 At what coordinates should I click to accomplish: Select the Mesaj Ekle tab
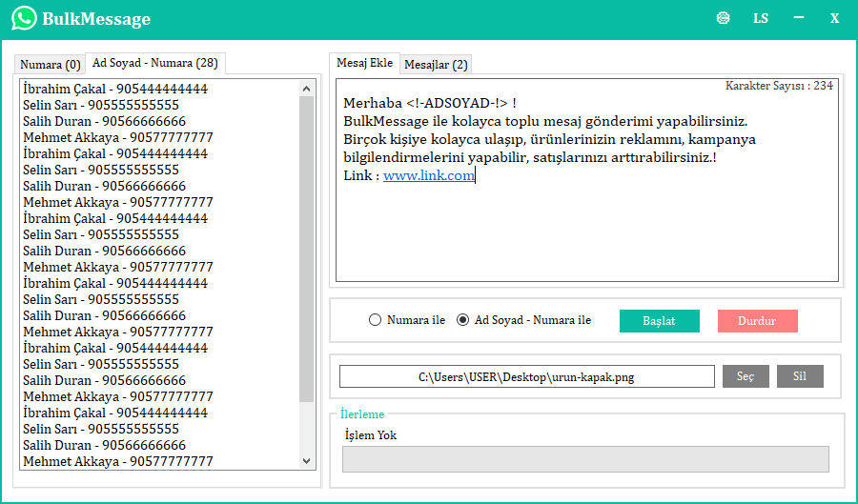coord(364,63)
